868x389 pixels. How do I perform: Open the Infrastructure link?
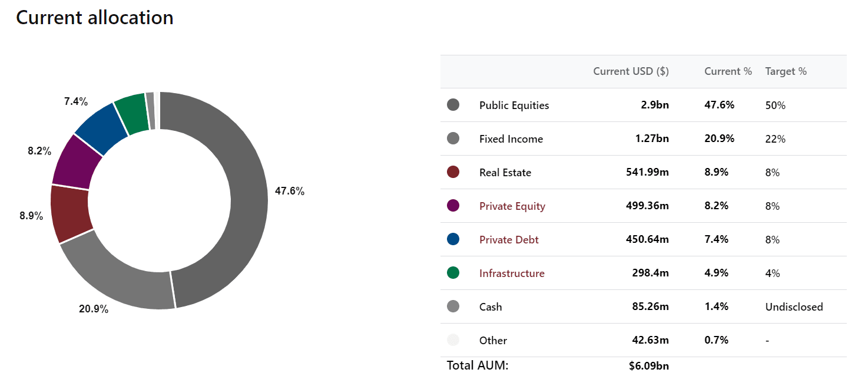(512, 273)
